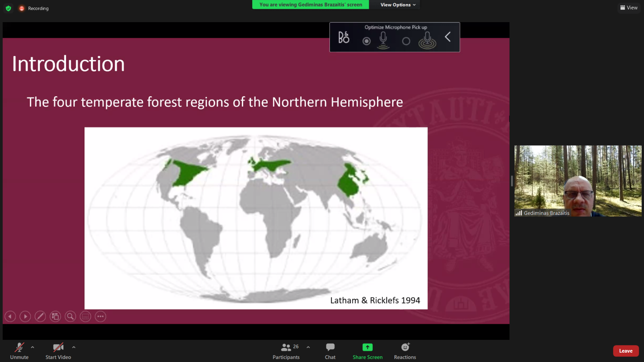Start Video camera toggle

[58, 351]
